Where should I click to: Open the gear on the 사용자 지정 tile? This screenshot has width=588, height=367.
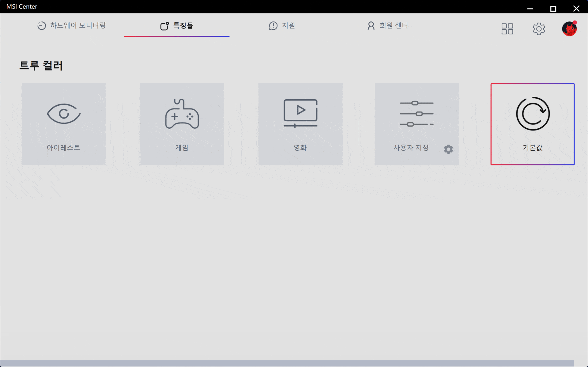tap(448, 149)
